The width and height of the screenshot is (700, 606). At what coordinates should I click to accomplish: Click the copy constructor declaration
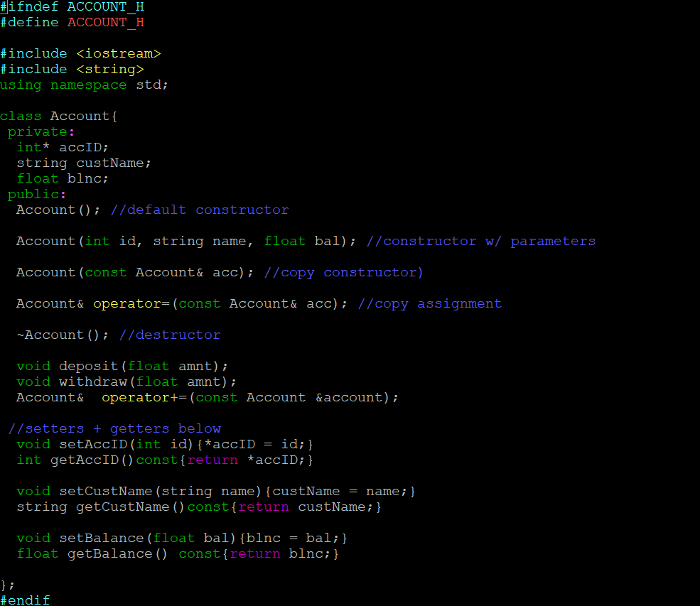(x=135, y=272)
